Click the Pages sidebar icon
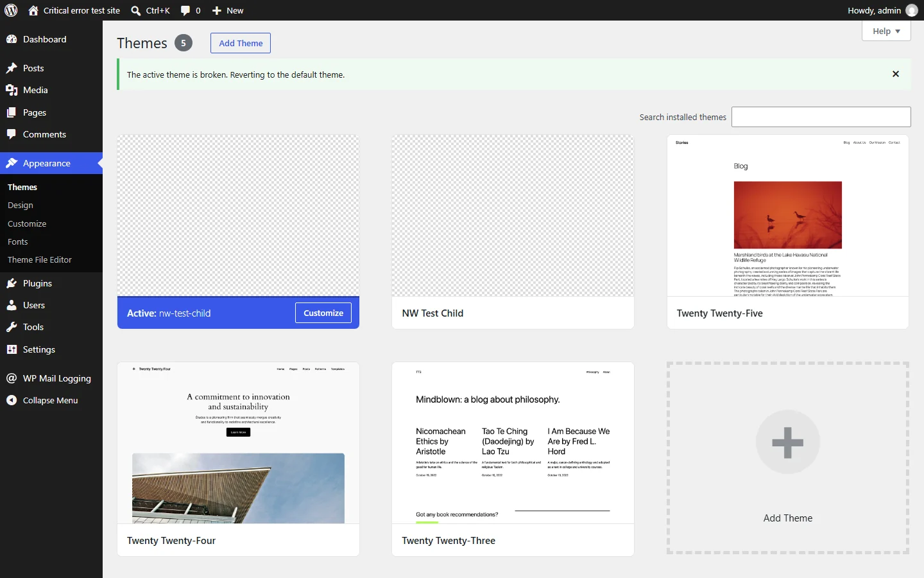 coord(12,112)
